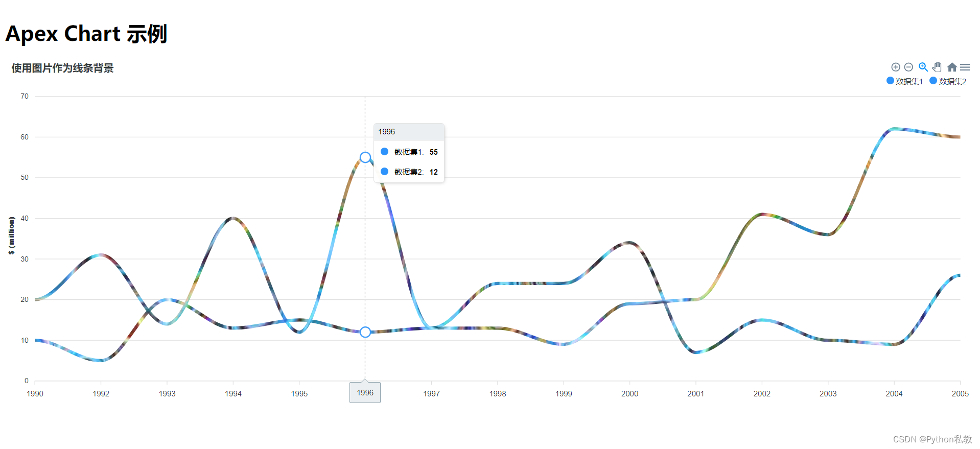Click the 1990 x-axis label

tap(35, 393)
